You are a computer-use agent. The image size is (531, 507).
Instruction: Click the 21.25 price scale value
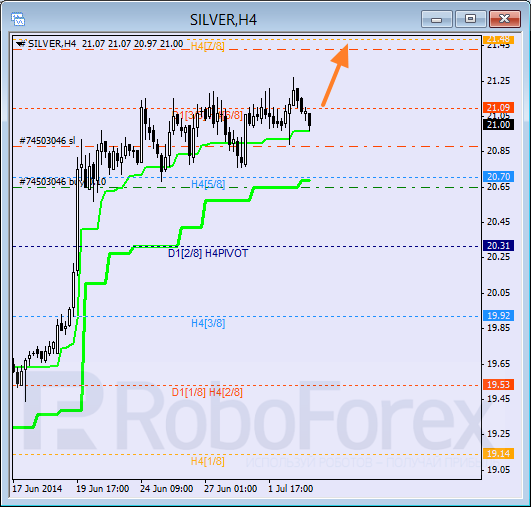[x=498, y=81]
